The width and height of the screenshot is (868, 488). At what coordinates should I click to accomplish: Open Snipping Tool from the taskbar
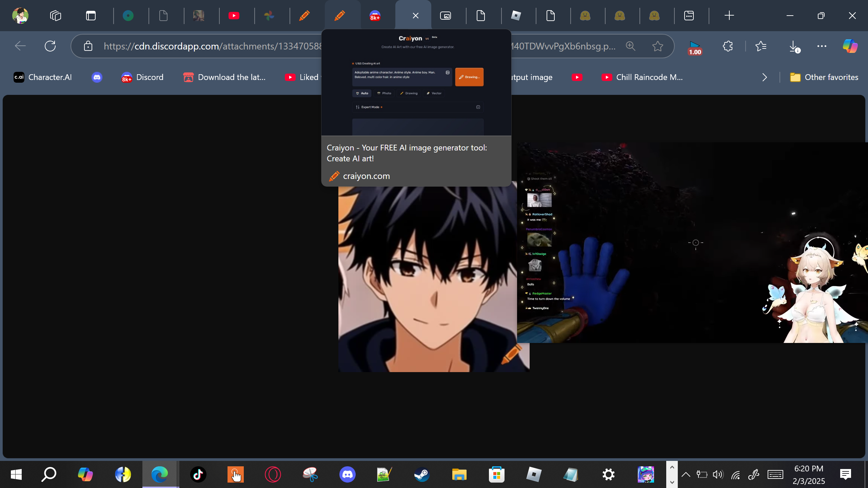[310, 474]
